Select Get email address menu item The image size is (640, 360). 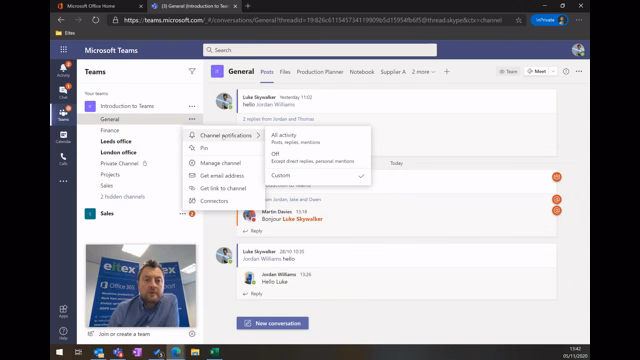[224, 176]
